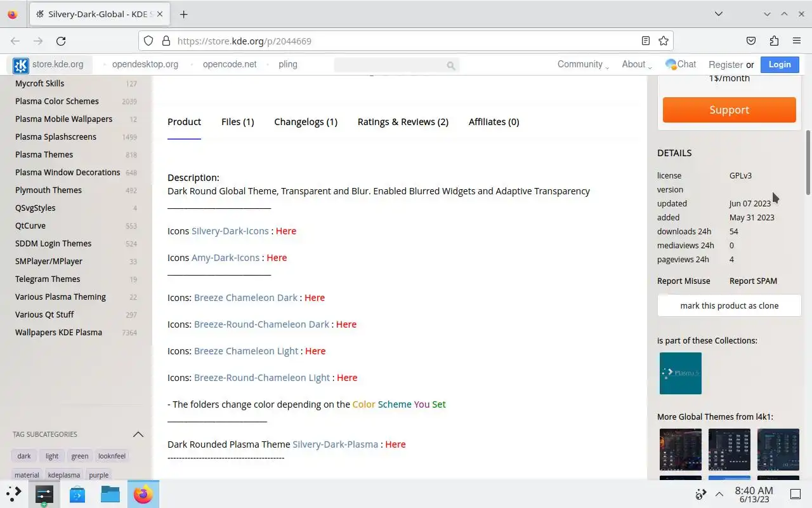Click mark this product as clone
The width and height of the screenshot is (812, 508).
click(730, 305)
